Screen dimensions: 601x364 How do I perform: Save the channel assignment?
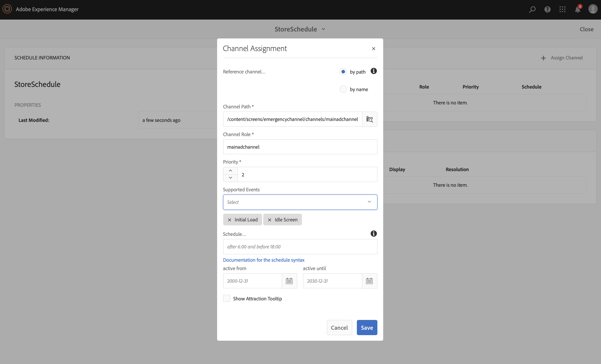click(x=367, y=328)
